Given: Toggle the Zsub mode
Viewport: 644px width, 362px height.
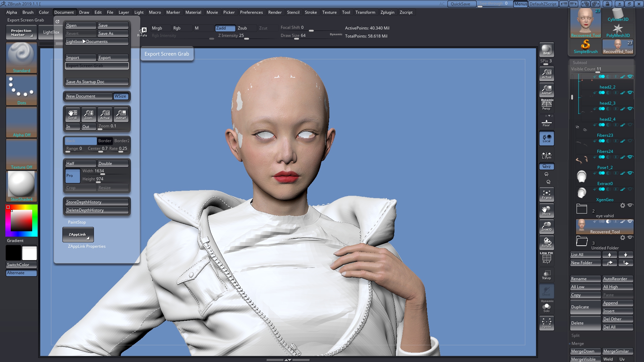Looking at the screenshot, I should pos(247,28).
